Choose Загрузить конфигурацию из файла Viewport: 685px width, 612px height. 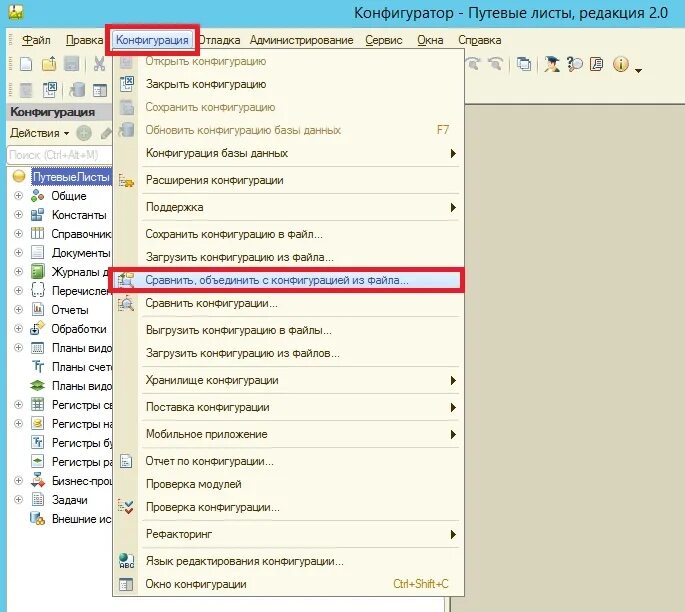[286, 257]
